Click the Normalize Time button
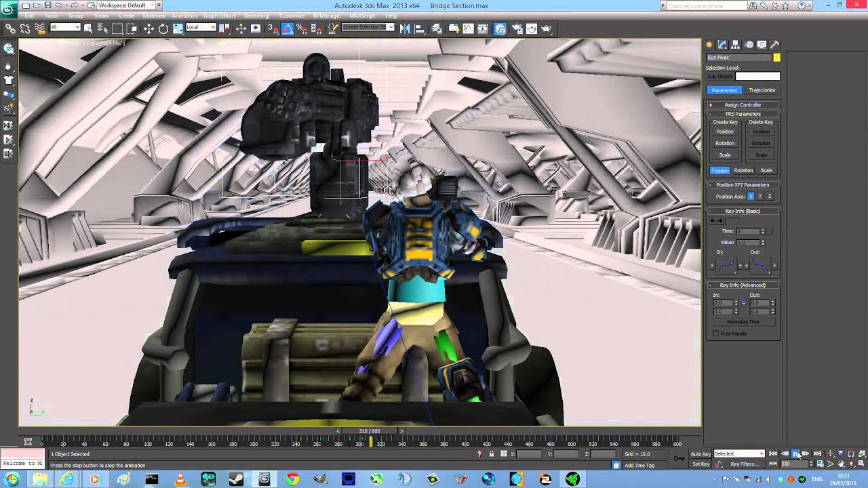Image resolution: width=868 pixels, height=488 pixels. pos(743,322)
